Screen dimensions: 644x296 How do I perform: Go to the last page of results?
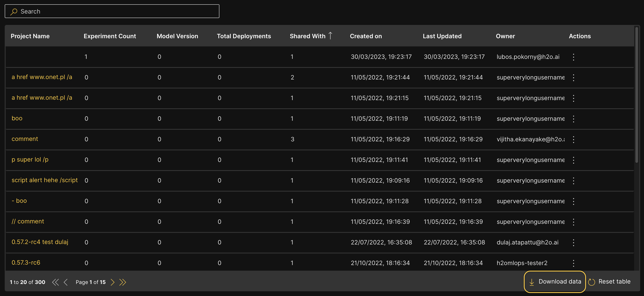click(123, 282)
